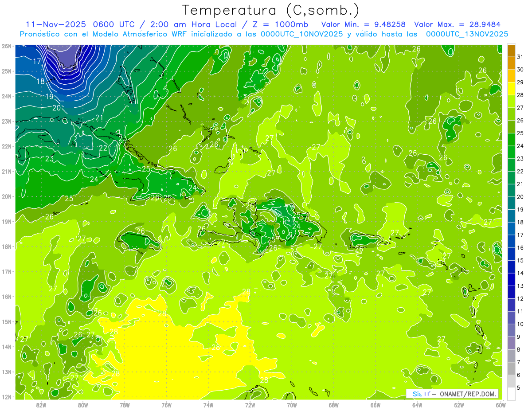The width and height of the screenshot is (532, 411).
Task: Click the '76W' longitude axis label
Action: [x=167, y=405]
